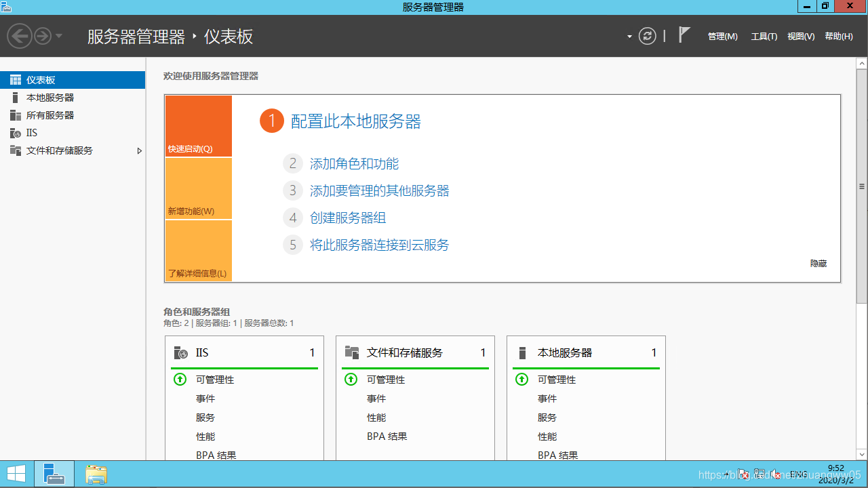Open the 工具(T) menu
Viewport: 868px width, 488px height.
click(764, 37)
